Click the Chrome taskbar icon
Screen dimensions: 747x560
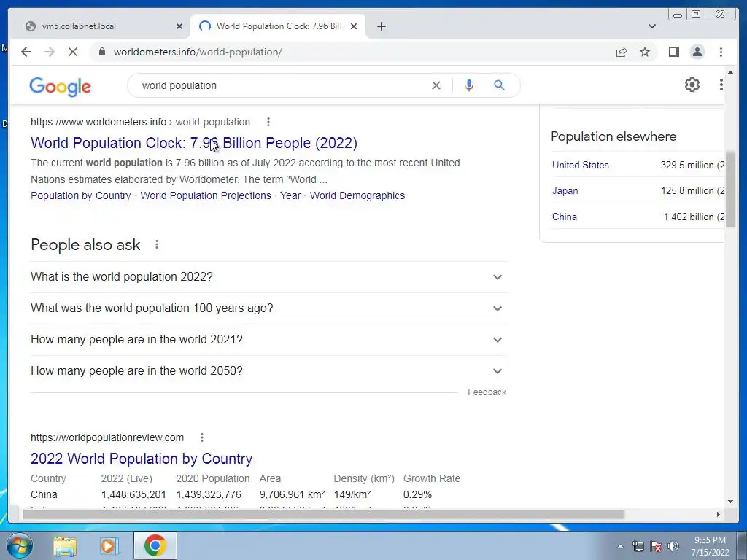point(155,545)
